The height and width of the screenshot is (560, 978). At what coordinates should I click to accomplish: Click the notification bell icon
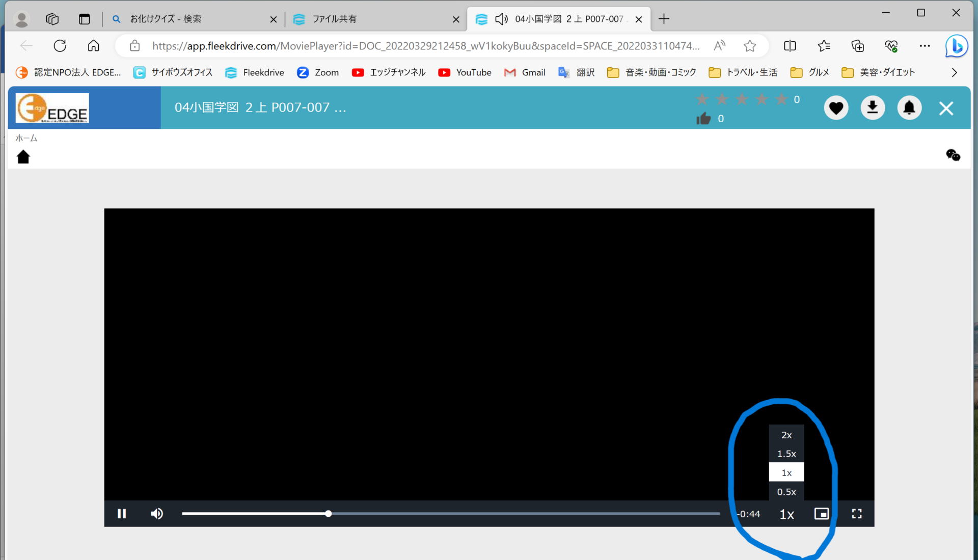pyautogui.click(x=909, y=108)
